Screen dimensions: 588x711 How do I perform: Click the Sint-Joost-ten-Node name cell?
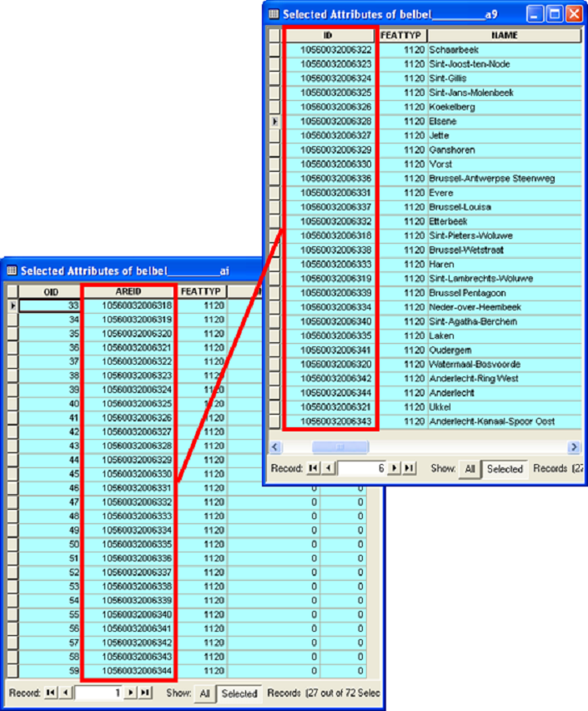pyautogui.click(x=505, y=64)
